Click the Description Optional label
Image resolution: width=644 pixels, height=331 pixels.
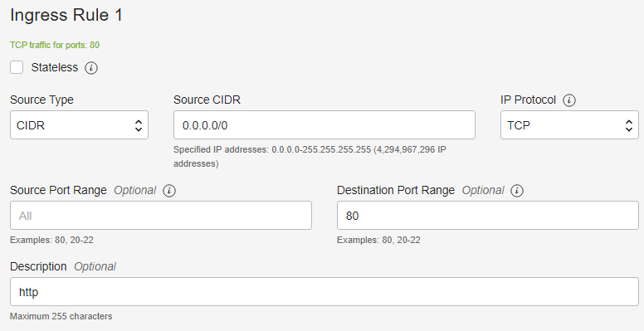coord(63,266)
